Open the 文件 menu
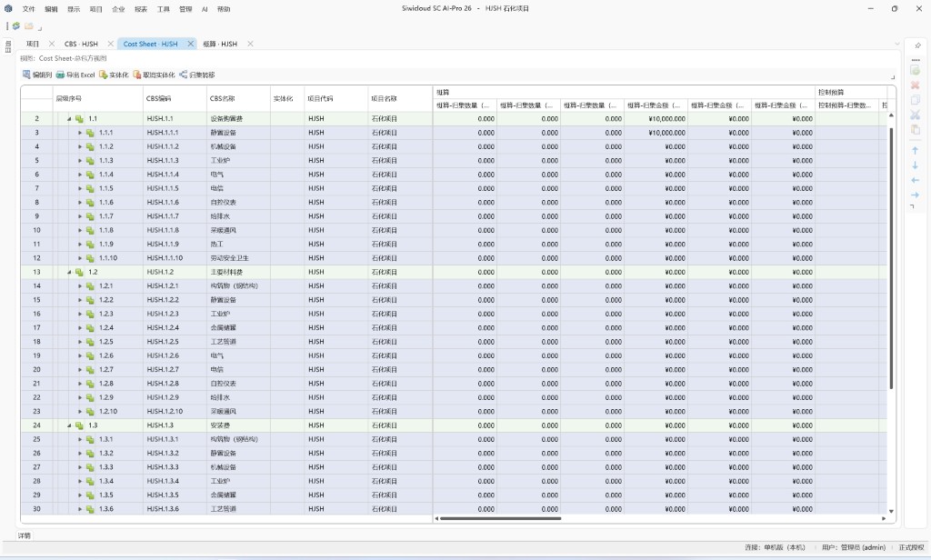The width and height of the screenshot is (931, 560). click(x=28, y=9)
